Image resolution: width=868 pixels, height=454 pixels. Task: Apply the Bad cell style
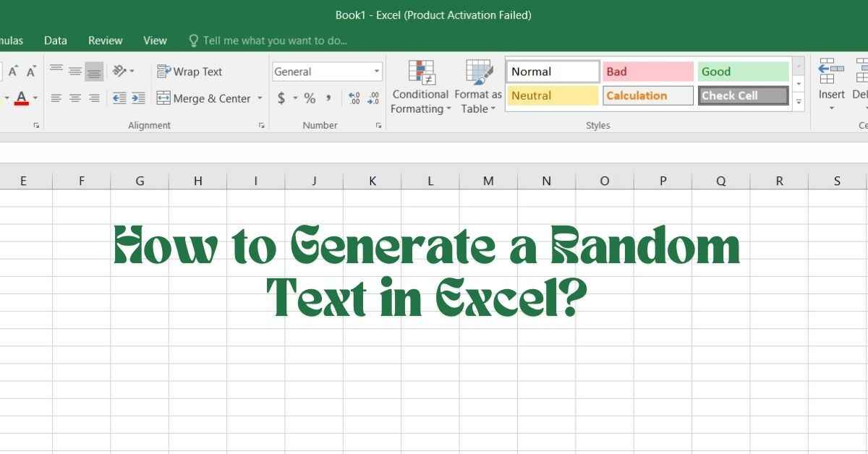[x=647, y=72]
